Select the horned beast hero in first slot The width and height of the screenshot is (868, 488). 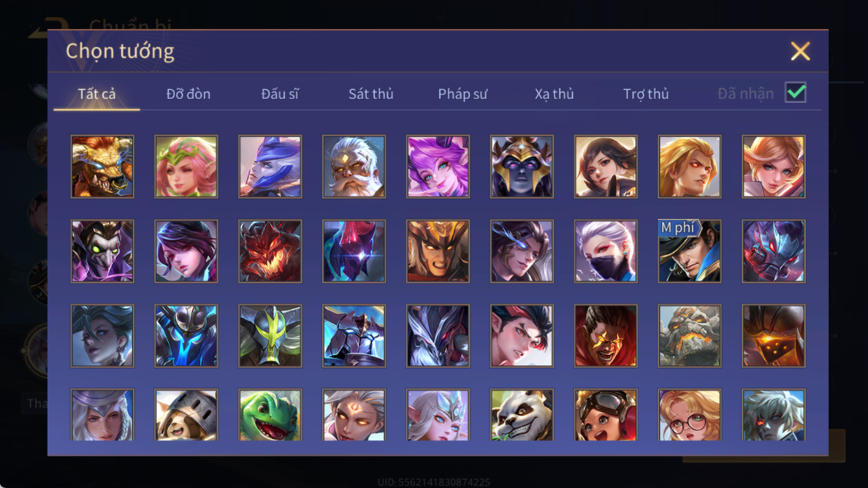click(102, 167)
